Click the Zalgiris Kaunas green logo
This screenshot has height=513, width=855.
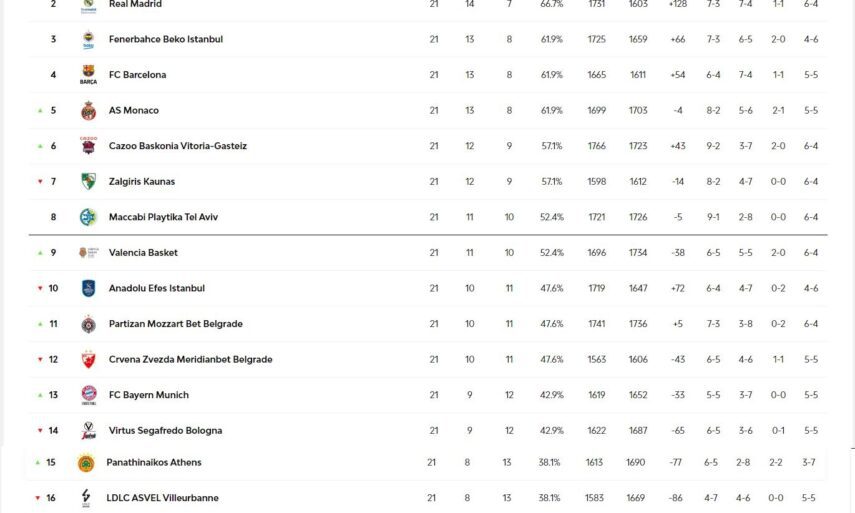(x=88, y=182)
